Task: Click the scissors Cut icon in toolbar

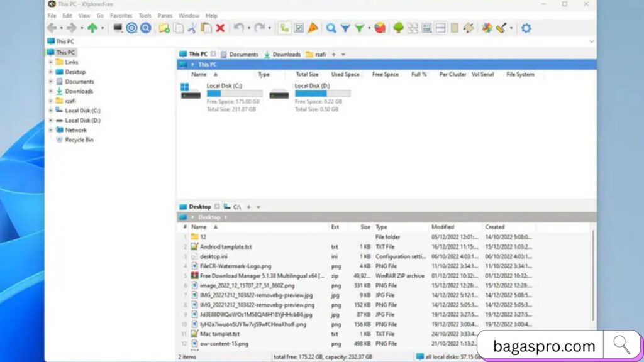Action: (x=192, y=28)
